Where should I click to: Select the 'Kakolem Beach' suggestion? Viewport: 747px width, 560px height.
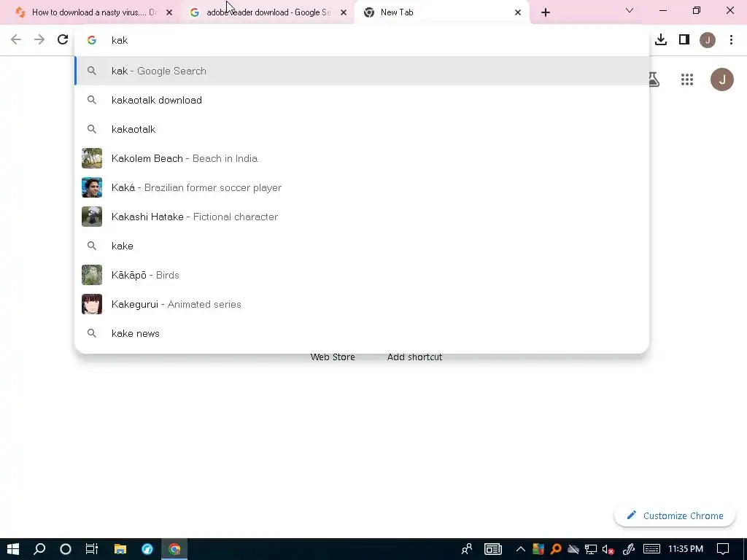point(362,158)
